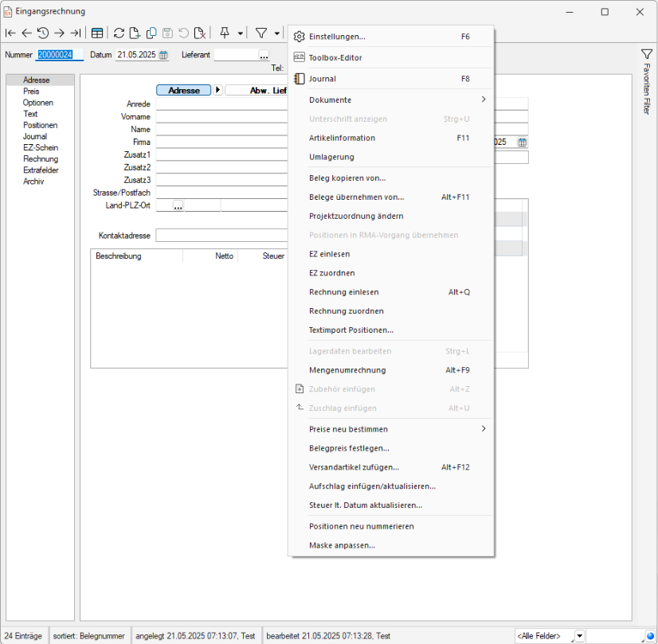This screenshot has height=644, width=658.
Task: Select Einstellungen from the context menu
Action: [x=337, y=37]
